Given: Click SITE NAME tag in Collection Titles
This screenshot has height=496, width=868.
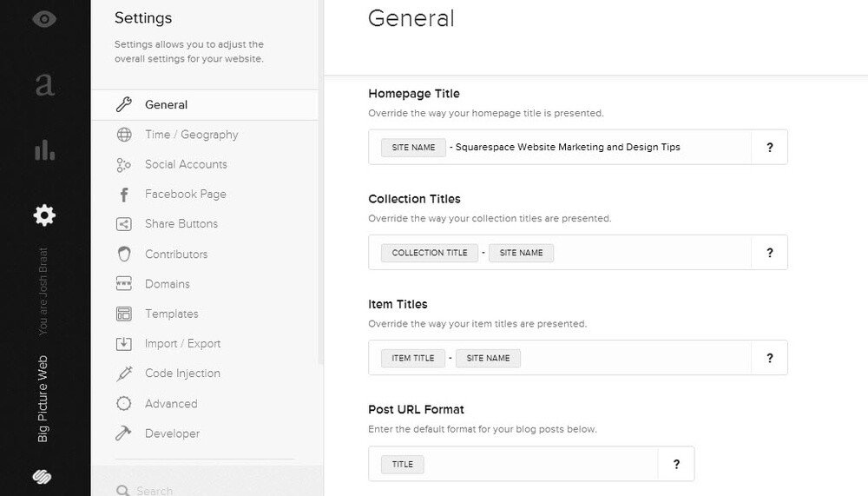Looking at the screenshot, I should tap(521, 253).
